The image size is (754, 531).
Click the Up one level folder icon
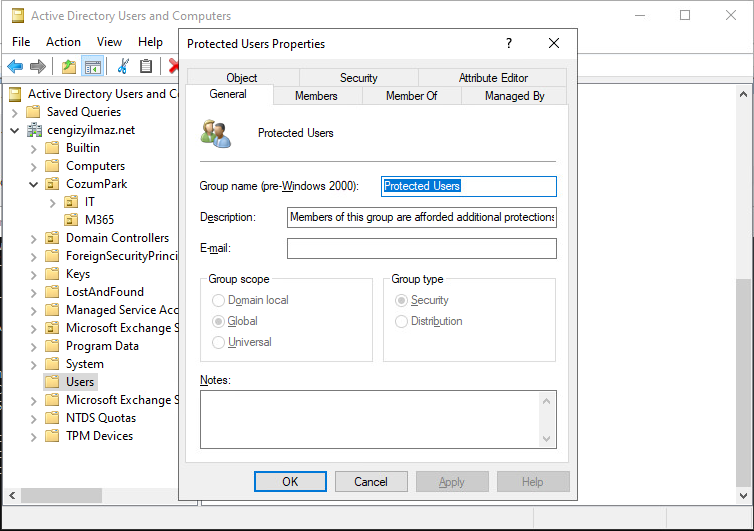pyautogui.click(x=68, y=67)
